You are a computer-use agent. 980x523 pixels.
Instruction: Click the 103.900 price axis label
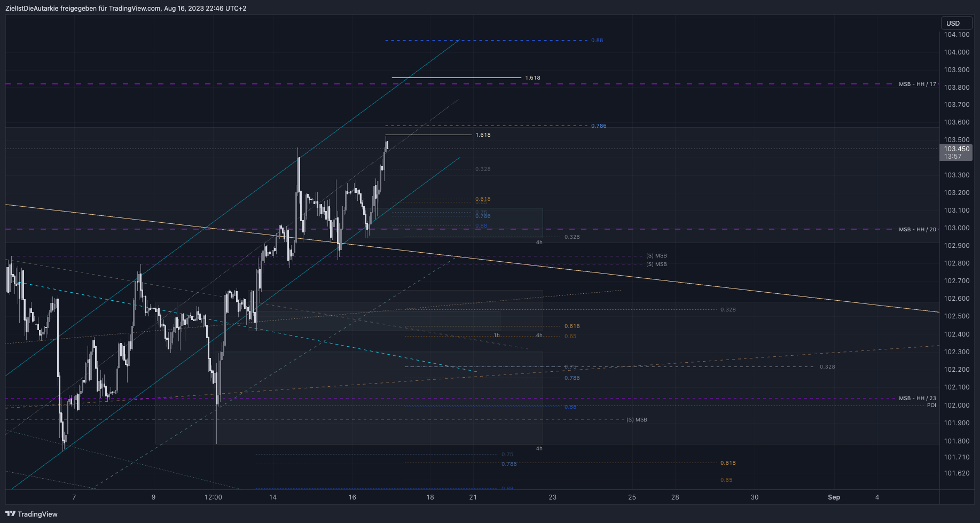(957, 70)
